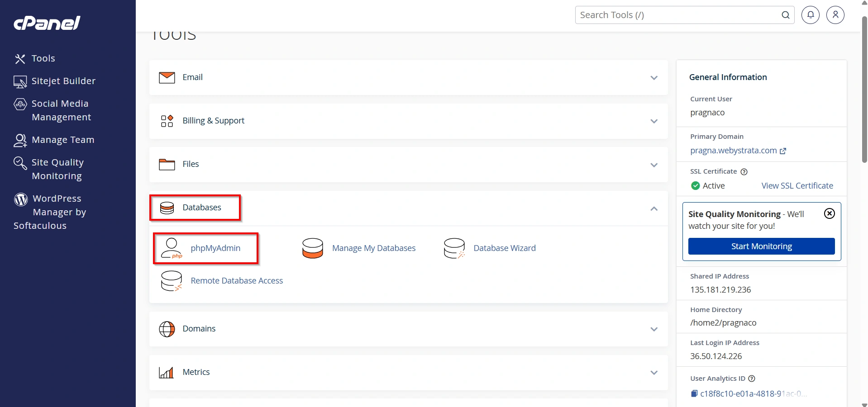Image resolution: width=868 pixels, height=407 pixels.
Task: Expand the Metrics section chevron
Action: pyautogui.click(x=654, y=373)
